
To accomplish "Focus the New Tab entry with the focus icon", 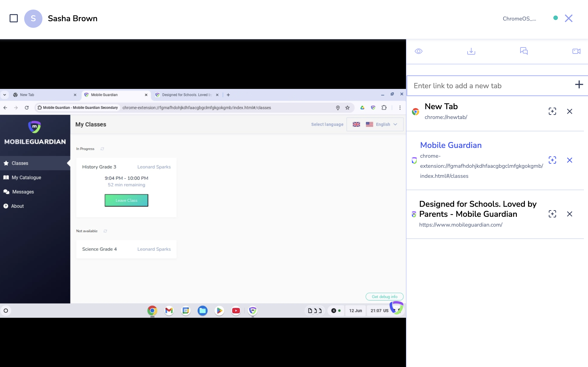I will pyautogui.click(x=552, y=111).
